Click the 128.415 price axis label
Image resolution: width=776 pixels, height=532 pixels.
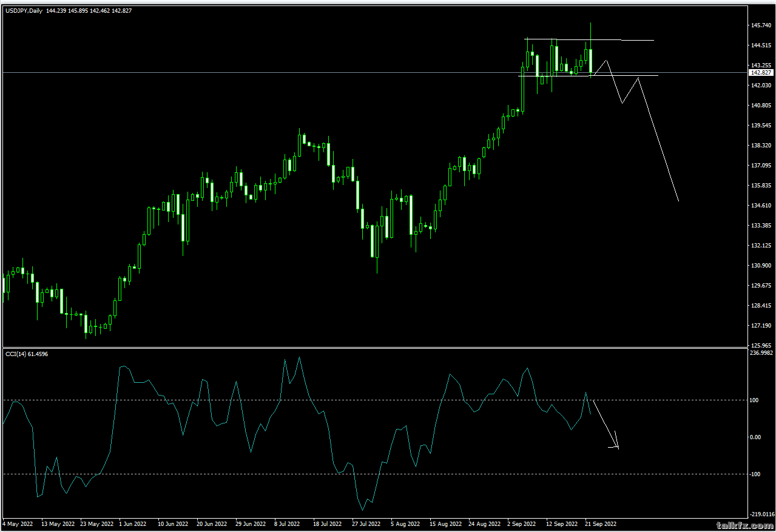tap(761, 306)
